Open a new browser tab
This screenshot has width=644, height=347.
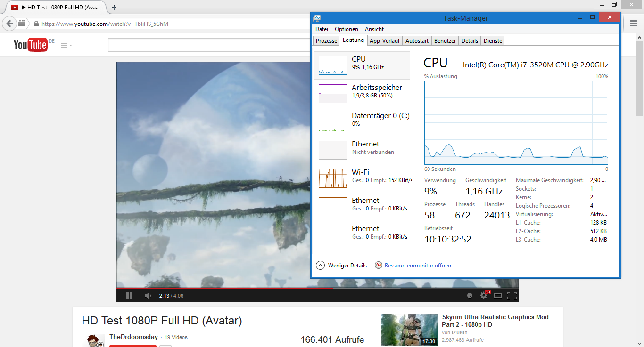[x=114, y=7]
